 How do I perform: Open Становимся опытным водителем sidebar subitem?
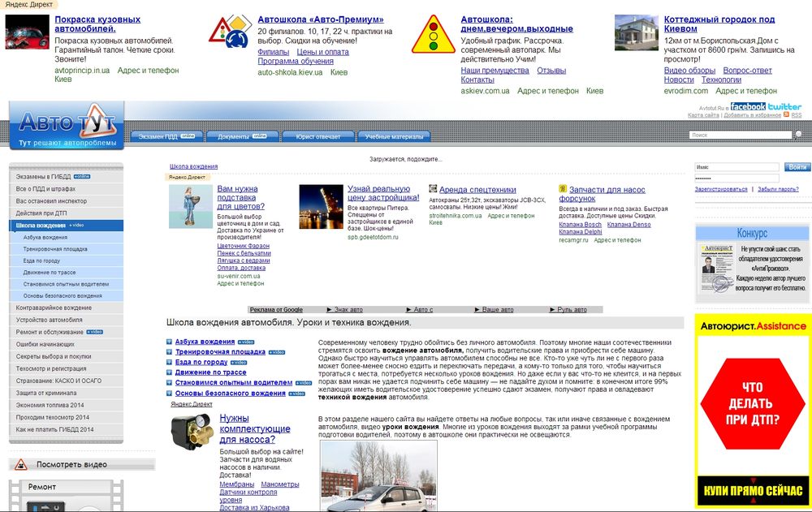tap(67, 284)
